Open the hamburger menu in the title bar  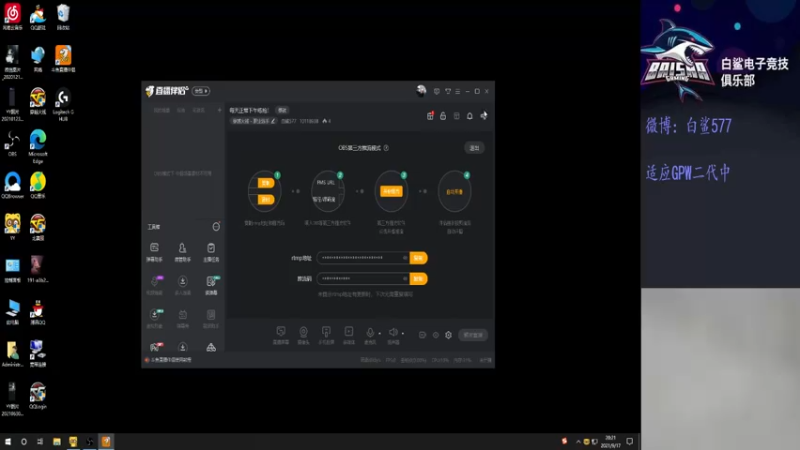click(458, 91)
